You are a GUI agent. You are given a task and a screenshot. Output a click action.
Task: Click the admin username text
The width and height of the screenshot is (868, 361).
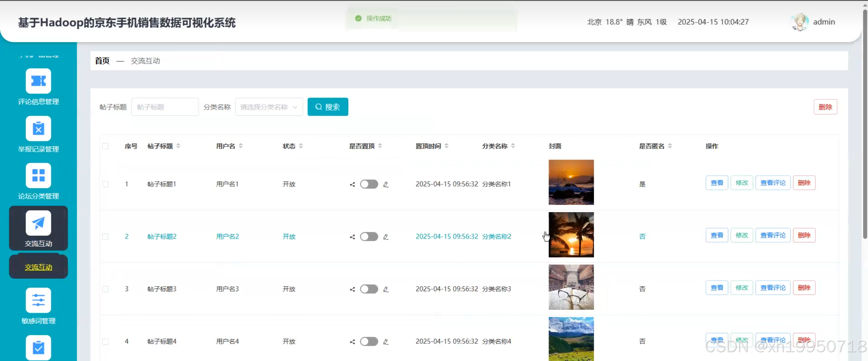[x=824, y=22]
